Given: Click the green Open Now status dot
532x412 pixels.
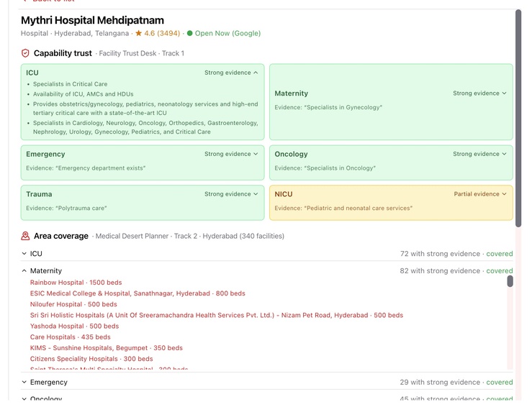Looking at the screenshot, I should click(189, 33).
